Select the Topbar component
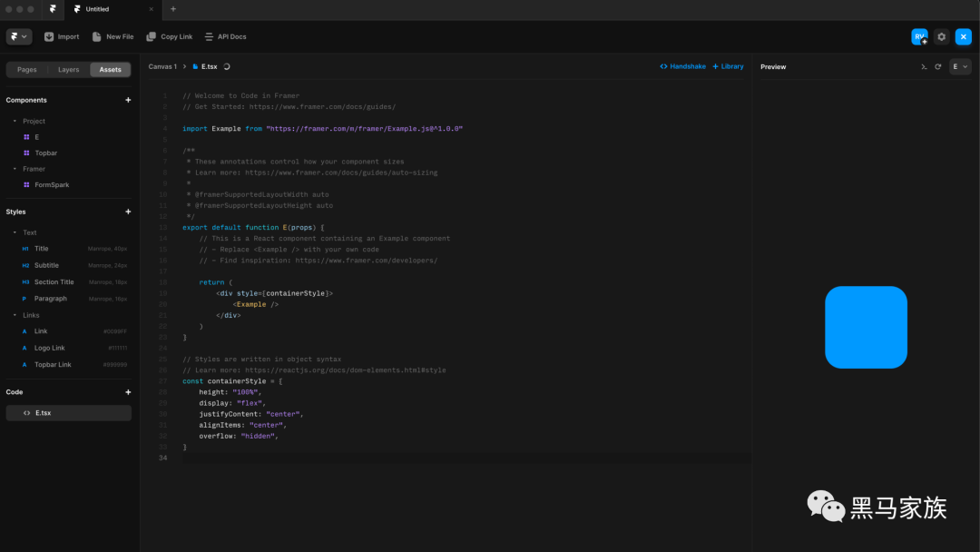 (x=45, y=153)
